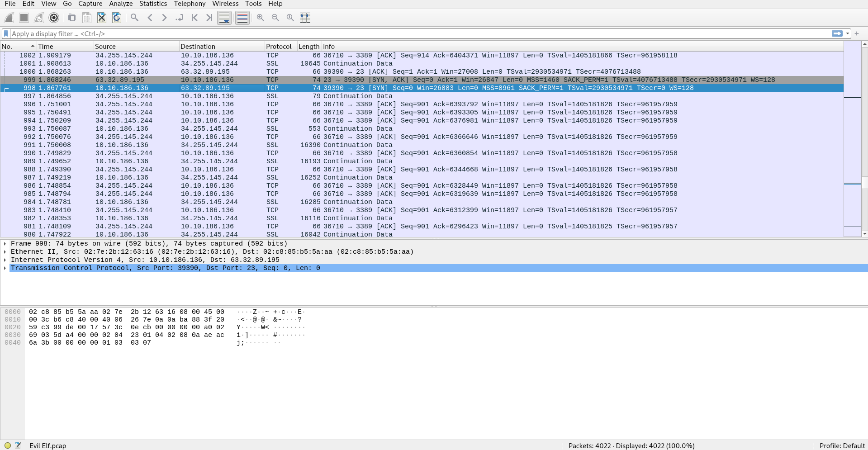
Task: Apply the display filter arrow button
Action: pos(837,33)
